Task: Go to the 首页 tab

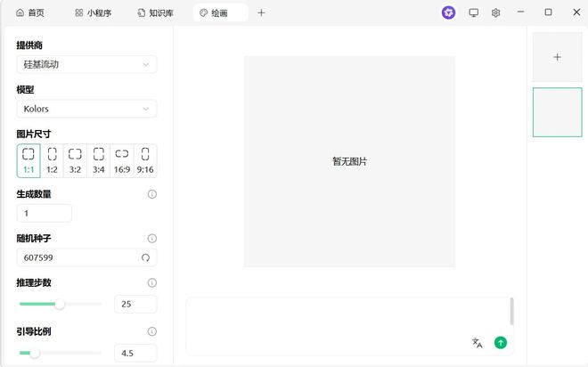Action: click(30, 13)
